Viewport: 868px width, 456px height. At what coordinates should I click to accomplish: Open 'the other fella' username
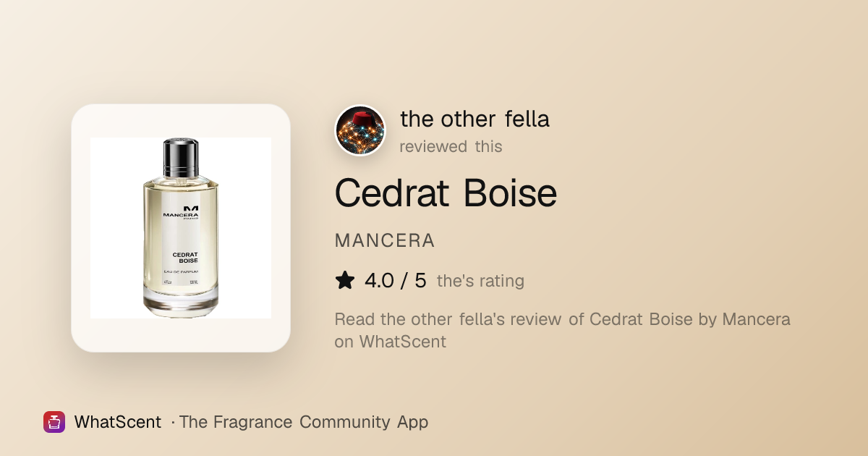[475, 118]
